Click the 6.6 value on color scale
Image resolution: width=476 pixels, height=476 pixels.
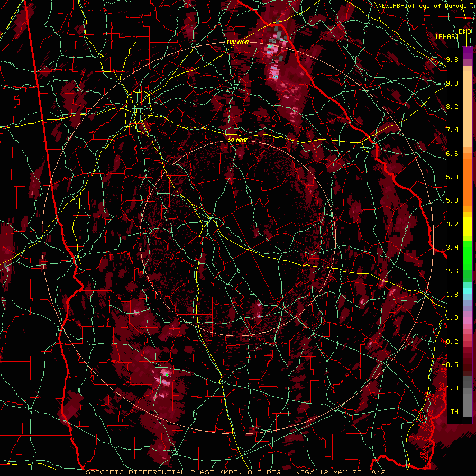[x=452, y=153]
